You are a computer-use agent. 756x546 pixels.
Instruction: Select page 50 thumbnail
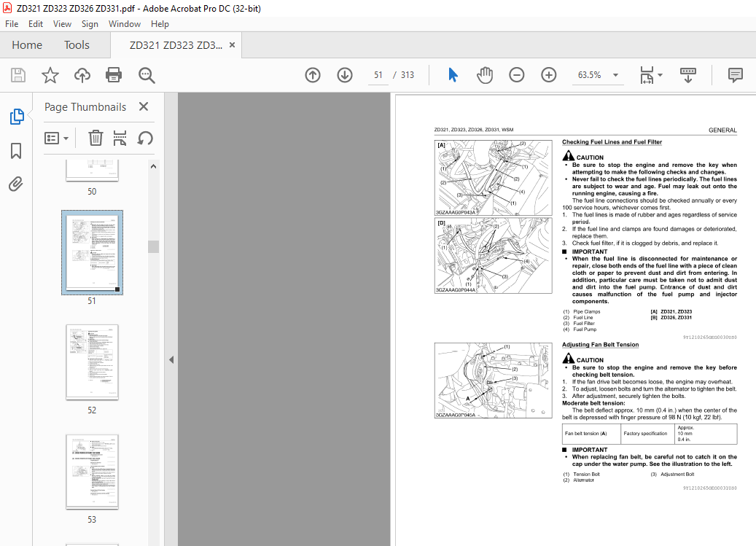92,170
